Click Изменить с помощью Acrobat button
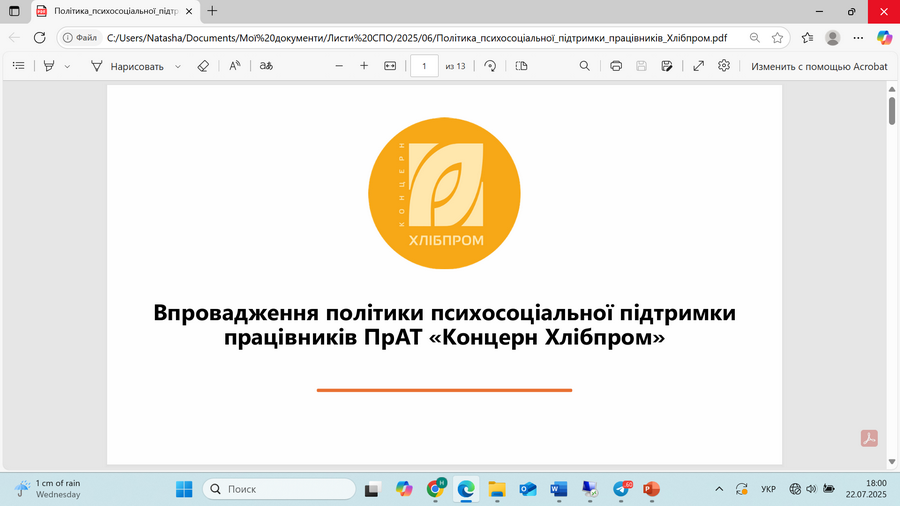 pos(819,67)
